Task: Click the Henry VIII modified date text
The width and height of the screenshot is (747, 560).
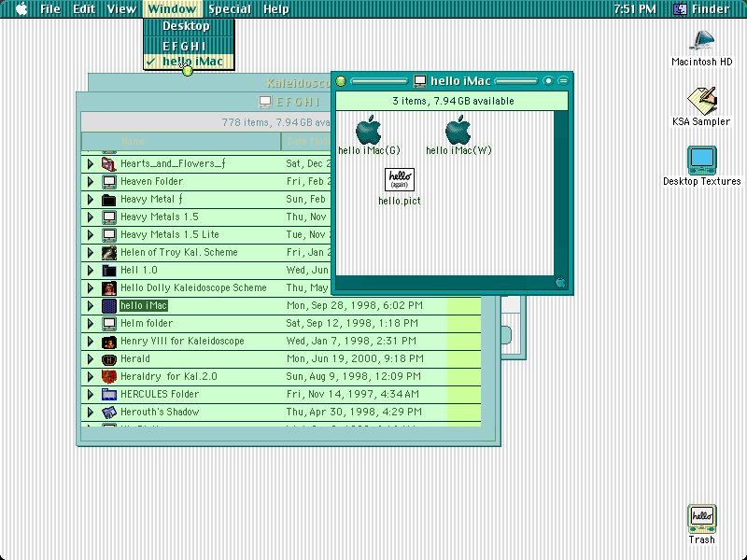Action: coord(352,342)
